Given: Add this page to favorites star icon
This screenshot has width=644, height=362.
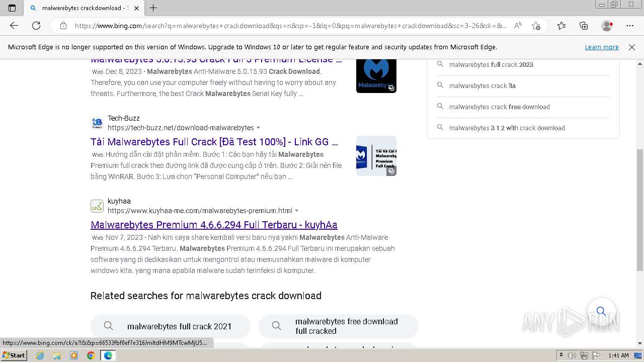Looking at the screenshot, I should pos(536,26).
